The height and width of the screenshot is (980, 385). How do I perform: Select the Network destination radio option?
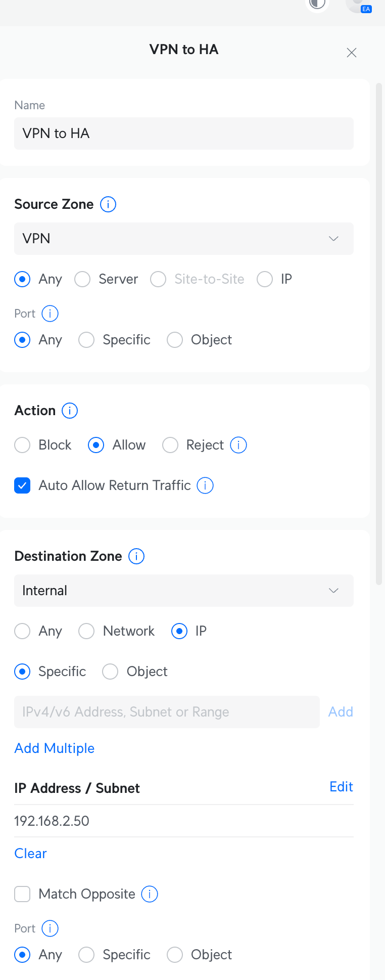pos(86,631)
